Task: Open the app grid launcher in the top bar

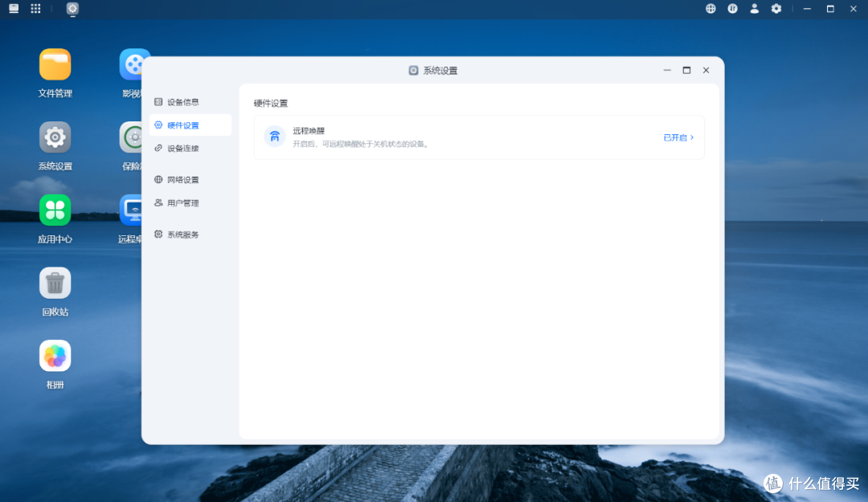Action: click(35, 8)
